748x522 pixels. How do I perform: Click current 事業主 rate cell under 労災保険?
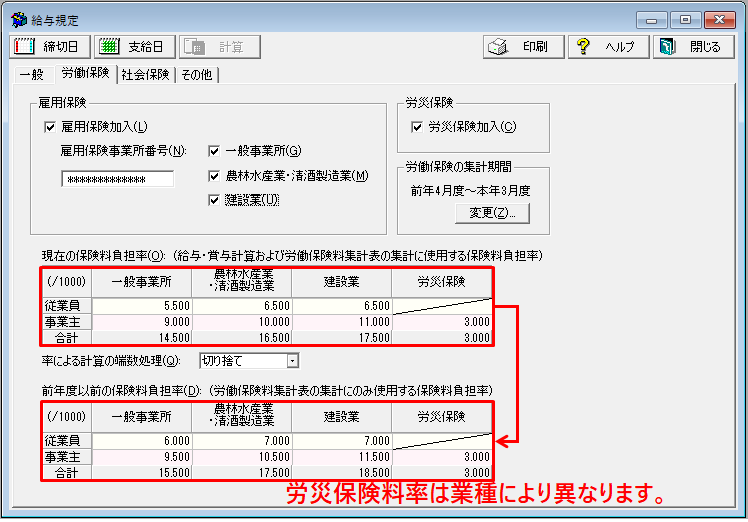coord(442,322)
